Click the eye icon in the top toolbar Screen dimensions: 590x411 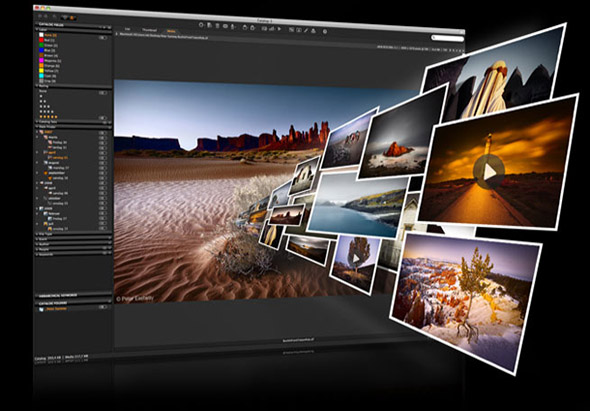tap(225, 26)
